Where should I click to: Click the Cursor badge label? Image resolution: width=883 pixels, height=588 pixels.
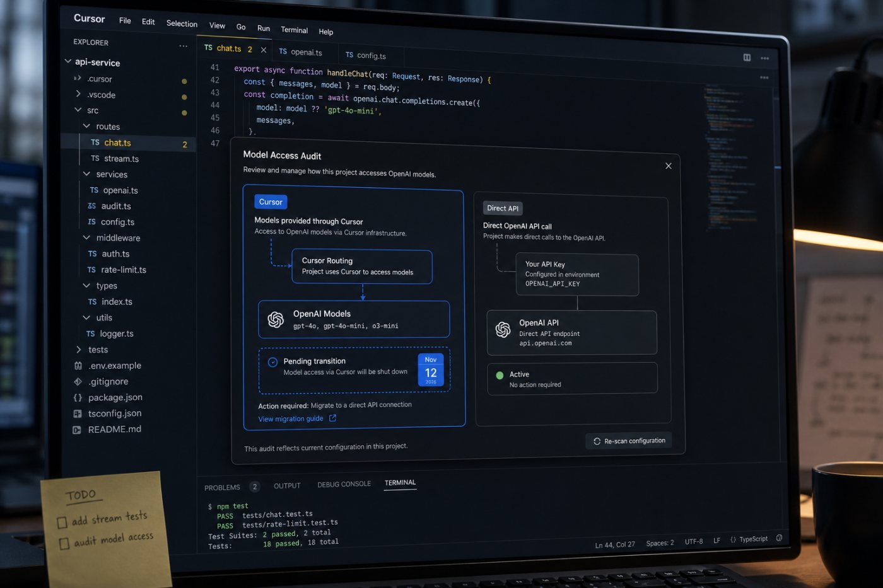pos(271,202)
